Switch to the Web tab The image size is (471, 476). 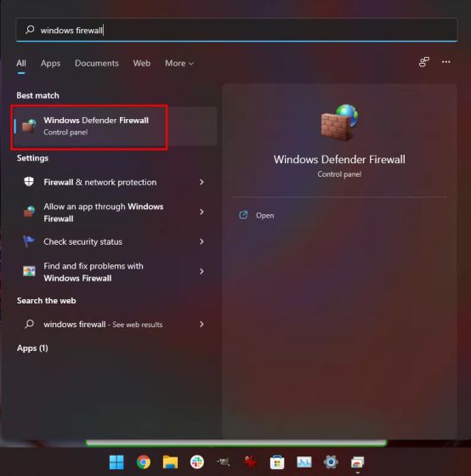coord(141,63)
